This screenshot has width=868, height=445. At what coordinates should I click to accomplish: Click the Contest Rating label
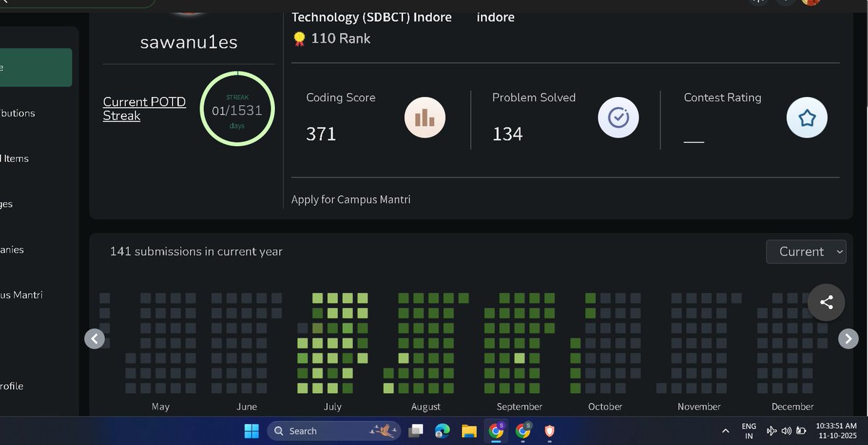tap(723, 97)
